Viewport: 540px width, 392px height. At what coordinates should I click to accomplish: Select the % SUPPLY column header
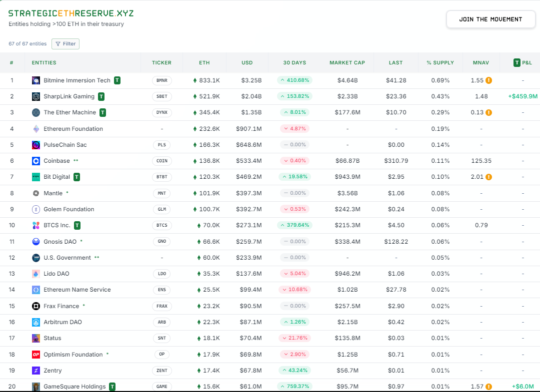click(440, 62)
